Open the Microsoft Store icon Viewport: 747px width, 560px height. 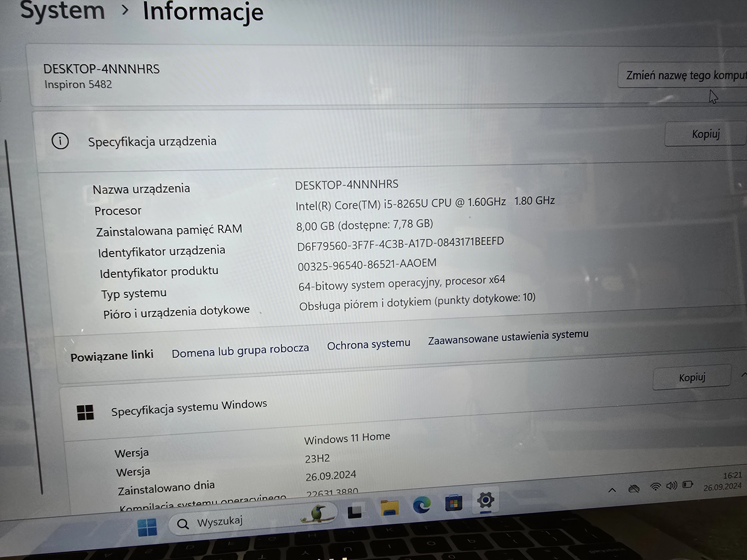click(x=453, y=503)
